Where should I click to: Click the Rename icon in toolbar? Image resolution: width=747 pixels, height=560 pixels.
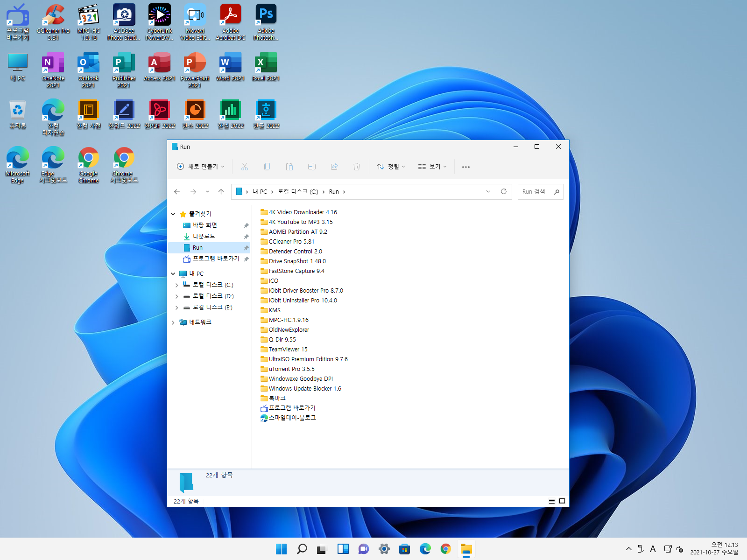312,167
